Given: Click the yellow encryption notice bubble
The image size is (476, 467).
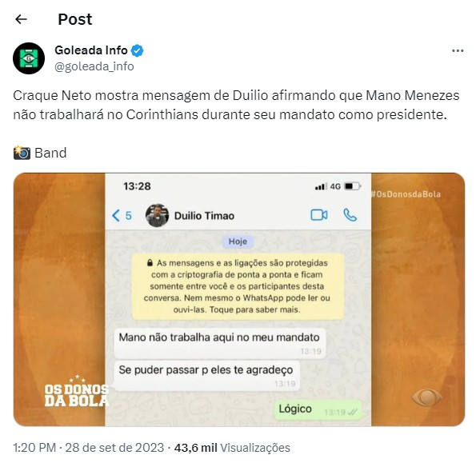Looking at the screenshot, I should coord(238,286).
